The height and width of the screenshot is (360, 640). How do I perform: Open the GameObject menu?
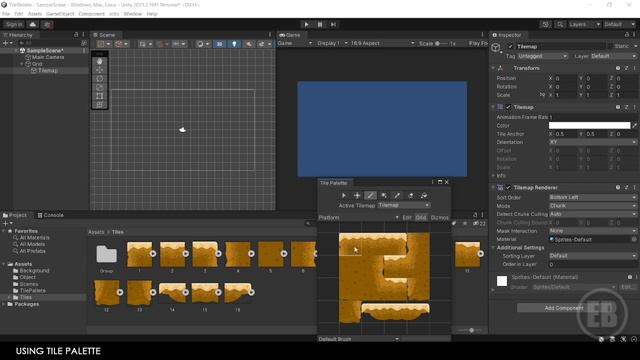click(x=60, y=14)
